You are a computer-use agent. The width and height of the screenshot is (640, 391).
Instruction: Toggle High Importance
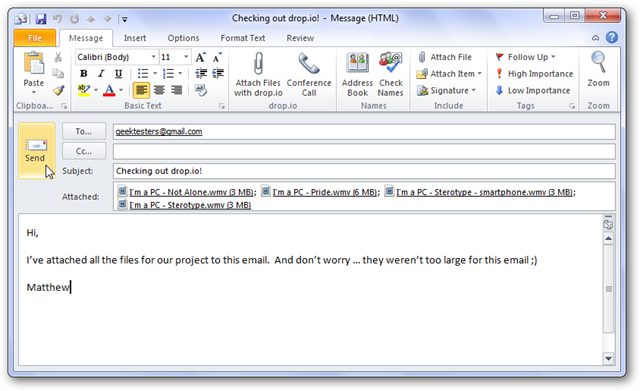click(x=534, y=74)
